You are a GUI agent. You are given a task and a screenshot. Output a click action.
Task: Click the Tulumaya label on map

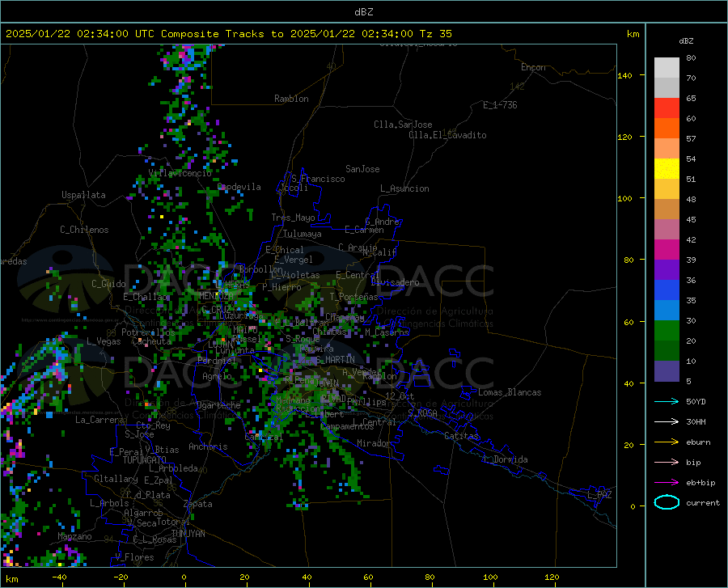pos(303,234)
